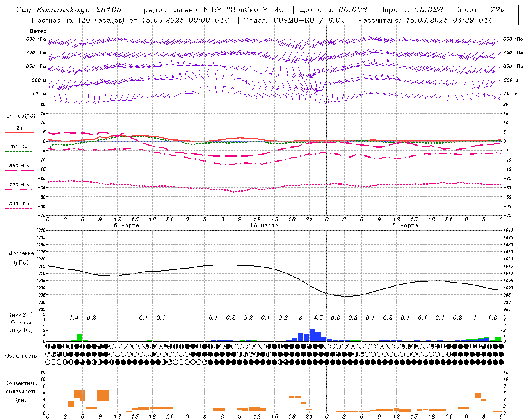The height and width of the screenshot is (420, 525).
Task: Click the (мм/1ч.) unit label
Action: click(x=21, y=331)
